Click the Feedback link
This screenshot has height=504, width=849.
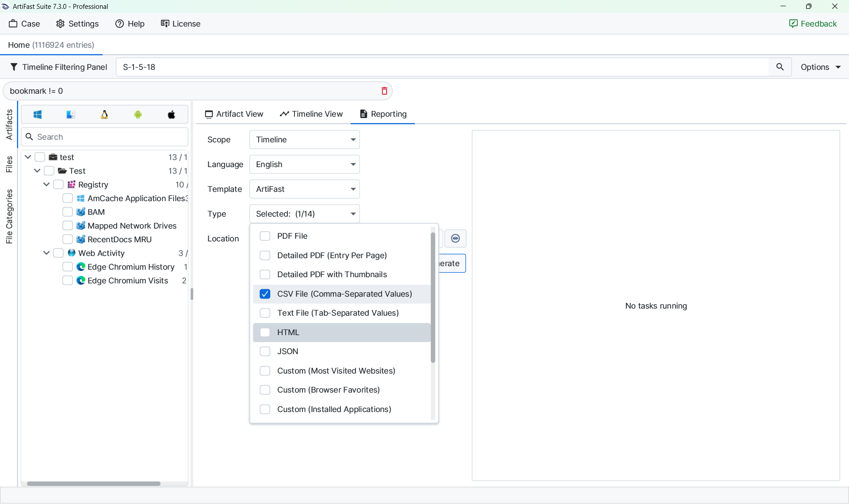(x=813, y=24)
